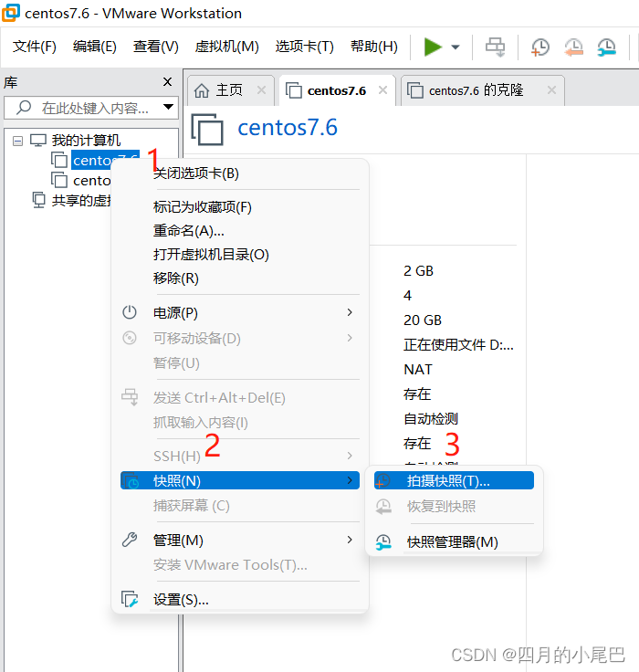Open the power options dropdown arrow
Image resolution: width=639 pixels, height=672 pixels.
[x=456, y=47]
